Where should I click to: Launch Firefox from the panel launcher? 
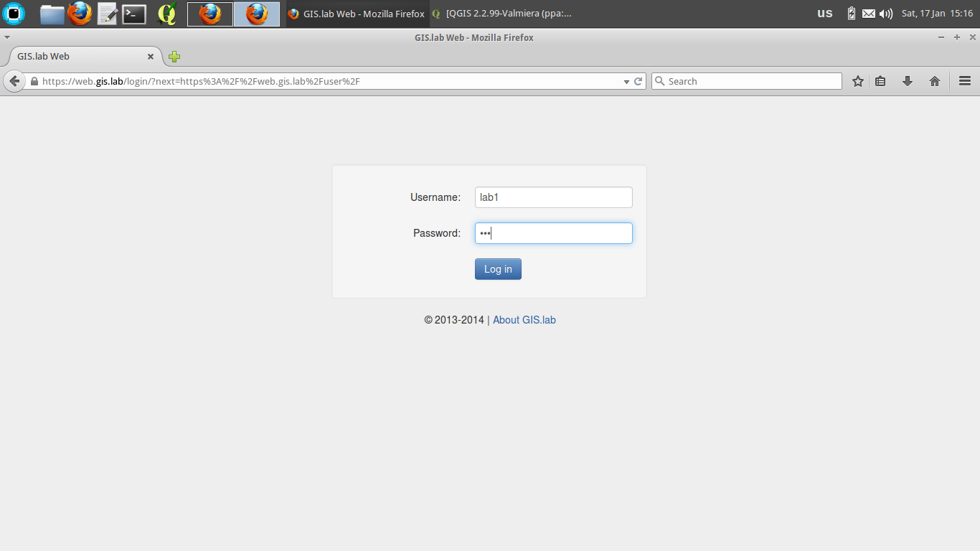click(x=80, y=14)
